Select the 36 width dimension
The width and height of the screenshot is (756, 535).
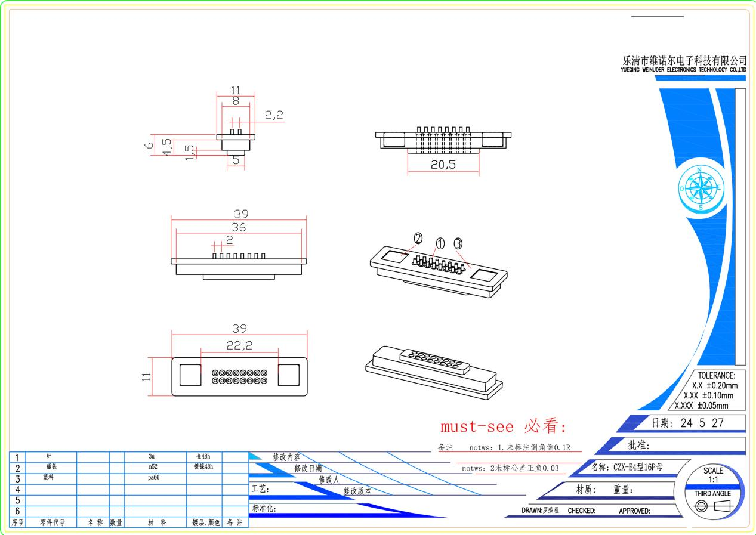[x=239, y=227]
